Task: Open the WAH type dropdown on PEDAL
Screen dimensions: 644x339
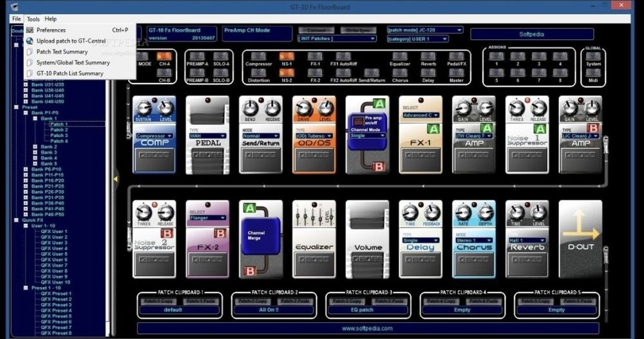Action: click(207, 136)
